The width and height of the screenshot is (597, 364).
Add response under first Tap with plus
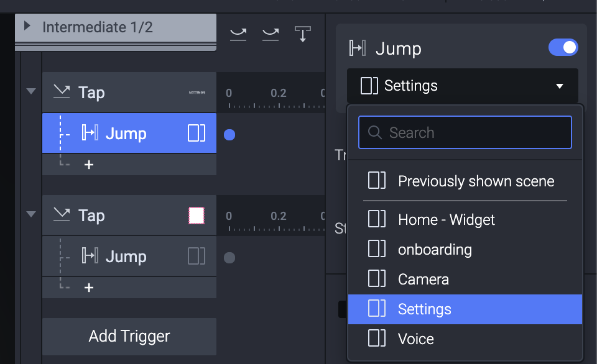coord(89,165)
